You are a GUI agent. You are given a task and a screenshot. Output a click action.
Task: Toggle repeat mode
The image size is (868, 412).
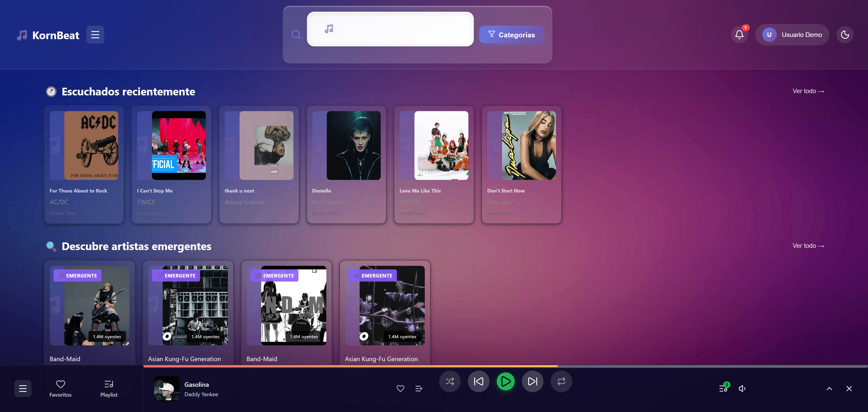tap(561, 381)
